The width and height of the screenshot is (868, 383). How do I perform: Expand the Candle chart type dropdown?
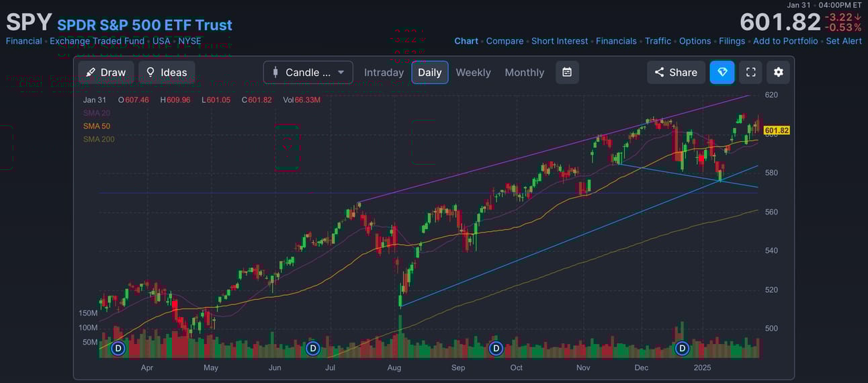click(x=308, y=73)
